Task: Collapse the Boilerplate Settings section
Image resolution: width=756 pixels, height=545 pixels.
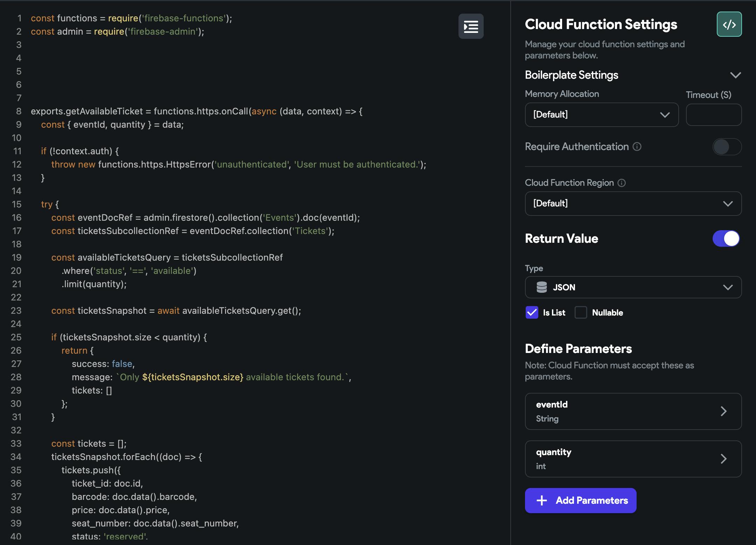Action: click(735, 75)
